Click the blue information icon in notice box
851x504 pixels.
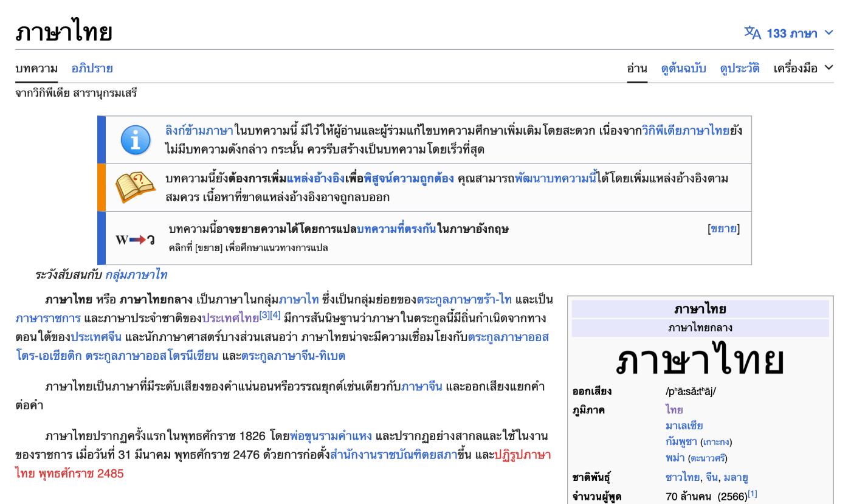pyautogui.click(x=136, y=140)
